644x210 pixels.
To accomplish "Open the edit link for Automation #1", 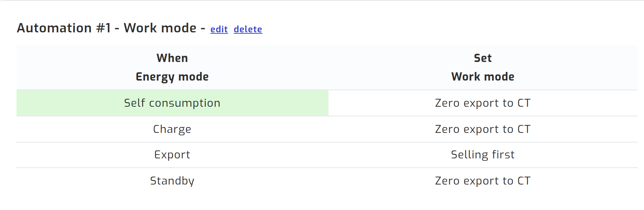I will (219, 29).
